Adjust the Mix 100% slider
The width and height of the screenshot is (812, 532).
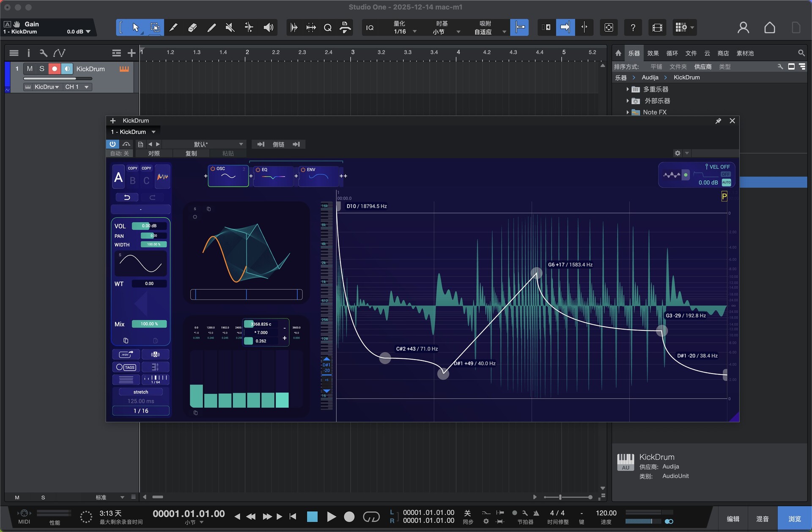pos(149,324)
